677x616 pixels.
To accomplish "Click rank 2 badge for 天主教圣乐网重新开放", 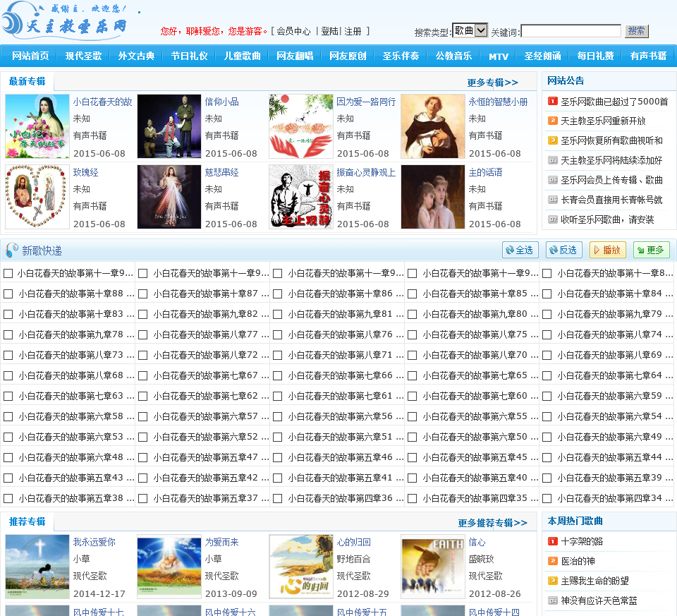I will pyautogui.click(x=553, y=121).
